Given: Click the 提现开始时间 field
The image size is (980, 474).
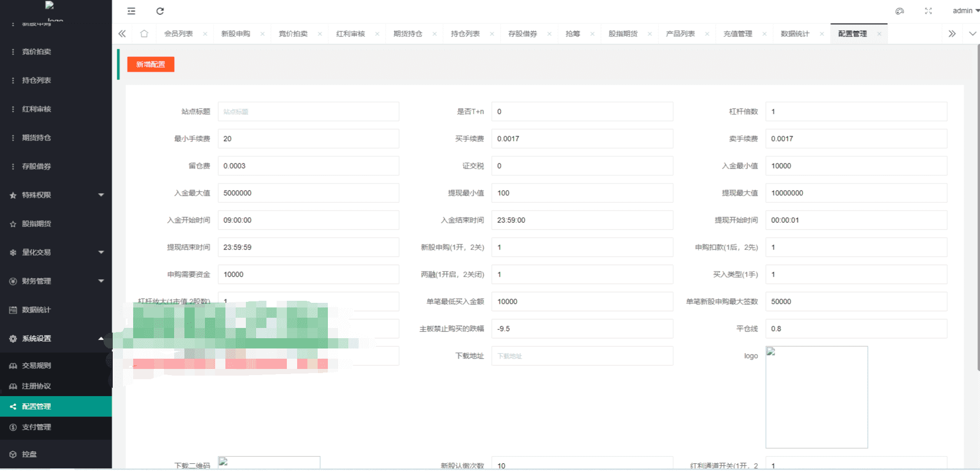Looking at the screenshot, I should click(x=856, y=220).
